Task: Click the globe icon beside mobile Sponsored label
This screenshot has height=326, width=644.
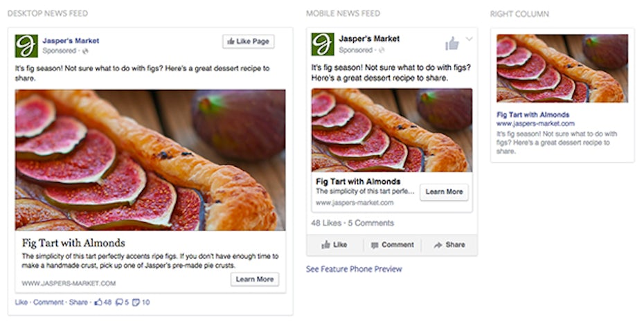Action: (x=381, y=51)
